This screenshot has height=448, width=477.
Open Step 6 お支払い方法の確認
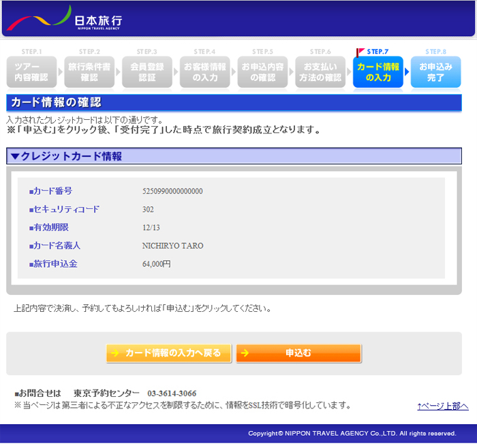pyautogui.click(x=320, y=72)
